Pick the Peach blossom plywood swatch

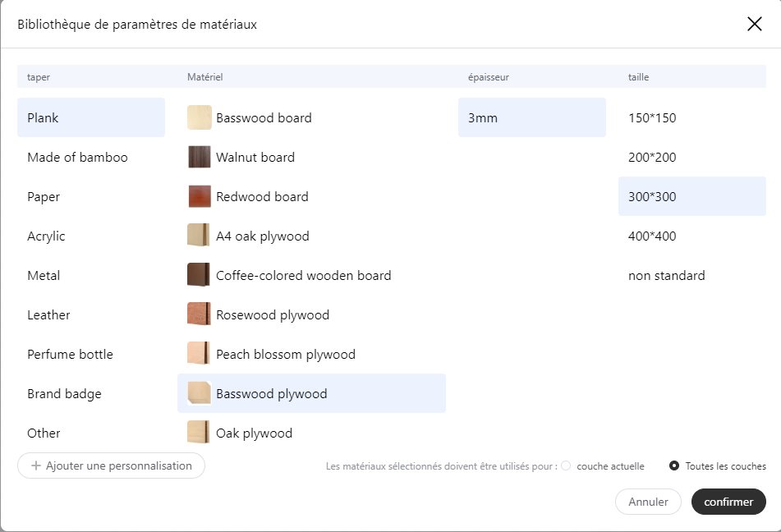[199, 354]
